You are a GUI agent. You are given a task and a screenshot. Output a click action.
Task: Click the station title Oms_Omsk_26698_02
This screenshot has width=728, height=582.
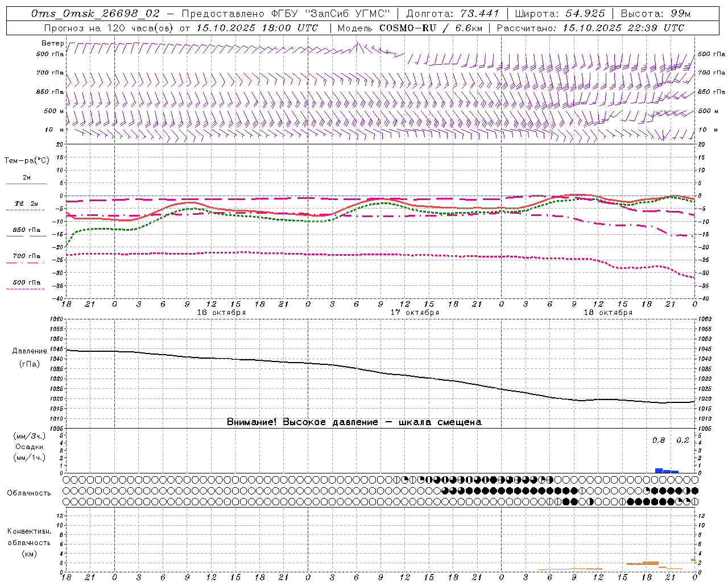96,14
